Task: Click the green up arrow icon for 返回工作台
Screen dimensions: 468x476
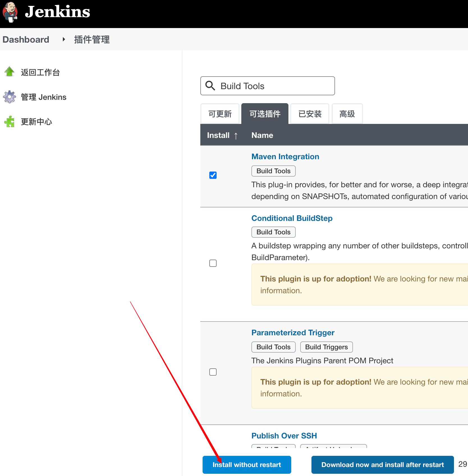Action: pyautogui.click(x=10, y=72)
